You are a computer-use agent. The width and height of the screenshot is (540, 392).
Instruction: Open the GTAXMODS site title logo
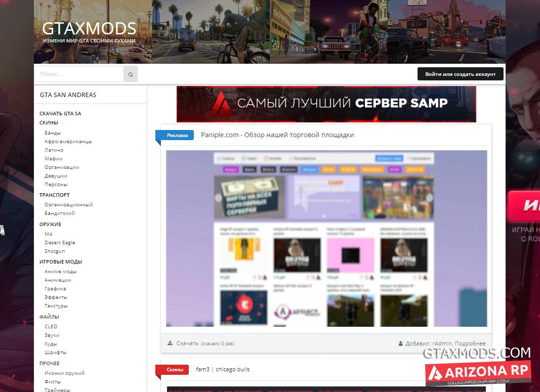89,28
